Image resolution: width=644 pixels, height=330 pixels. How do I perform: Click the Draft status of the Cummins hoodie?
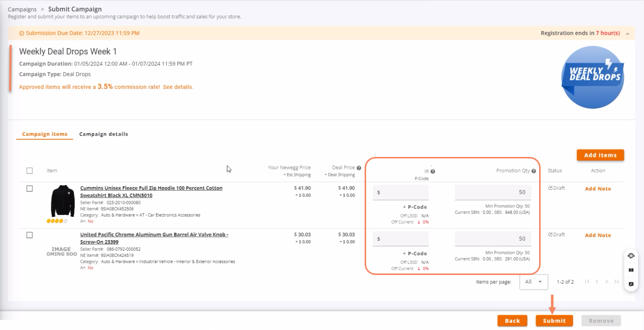[x=557, y=188]
